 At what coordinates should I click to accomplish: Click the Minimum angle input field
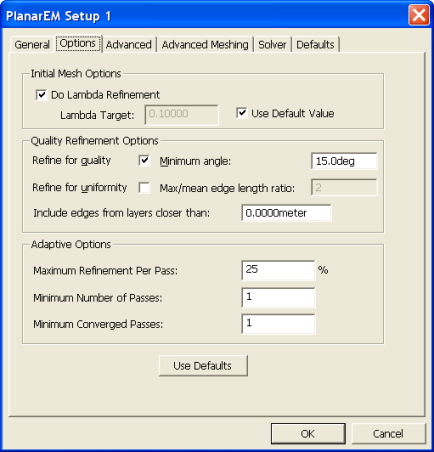click(x=344, y=161)
